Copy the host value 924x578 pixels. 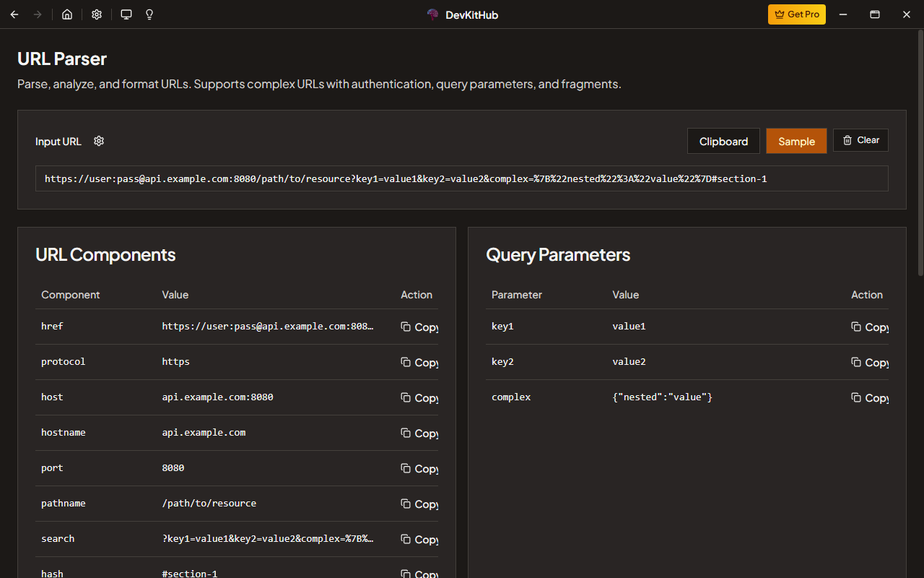419,397
